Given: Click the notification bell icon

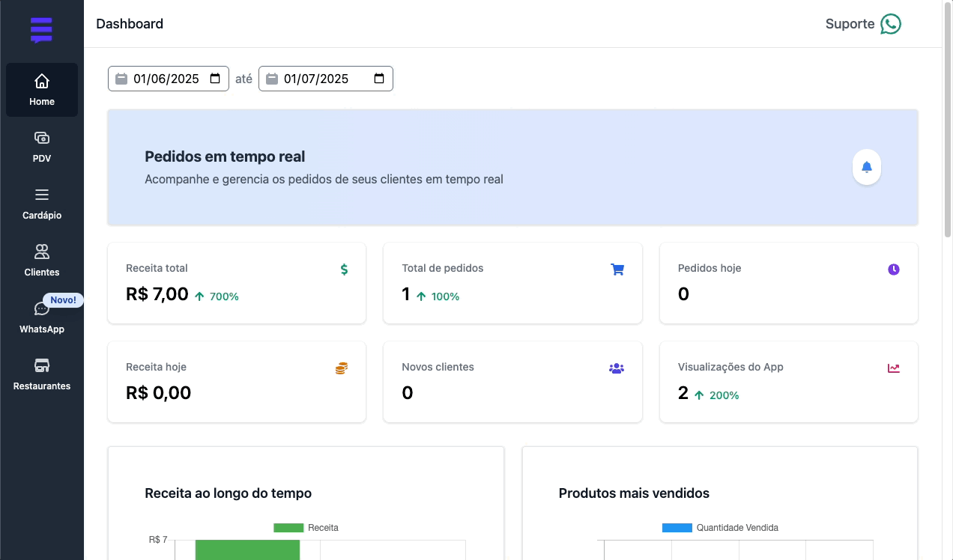Looking at the screenshot, I should click(867, 167).
